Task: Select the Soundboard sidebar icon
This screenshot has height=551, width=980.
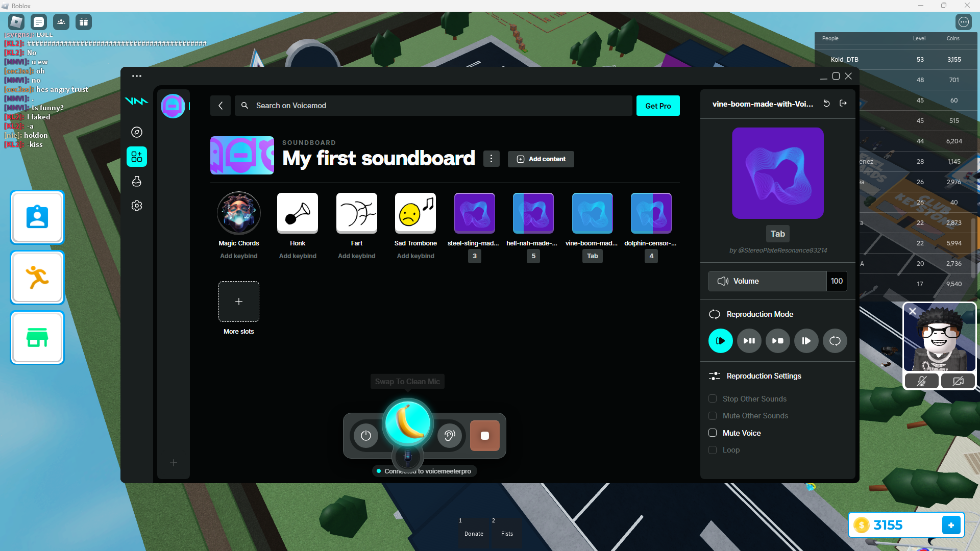Action: point(137,157)
